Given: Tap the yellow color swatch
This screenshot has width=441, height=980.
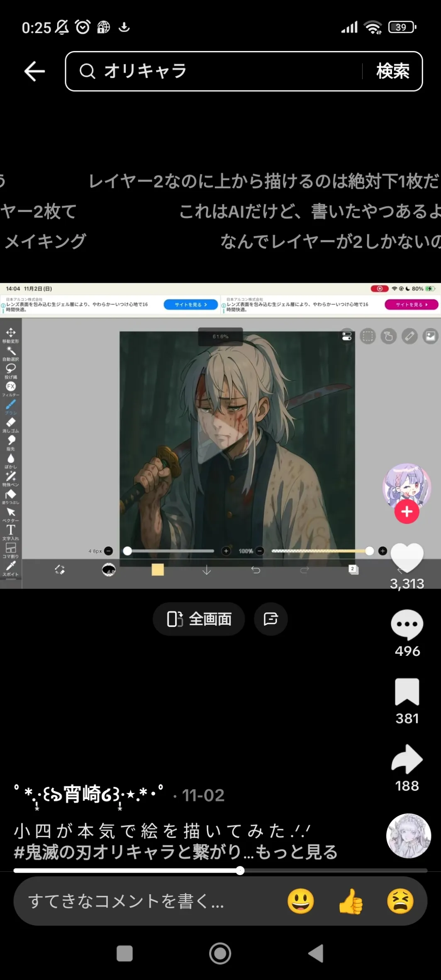Looking at the screenshot, I should (x=158, y=570).
